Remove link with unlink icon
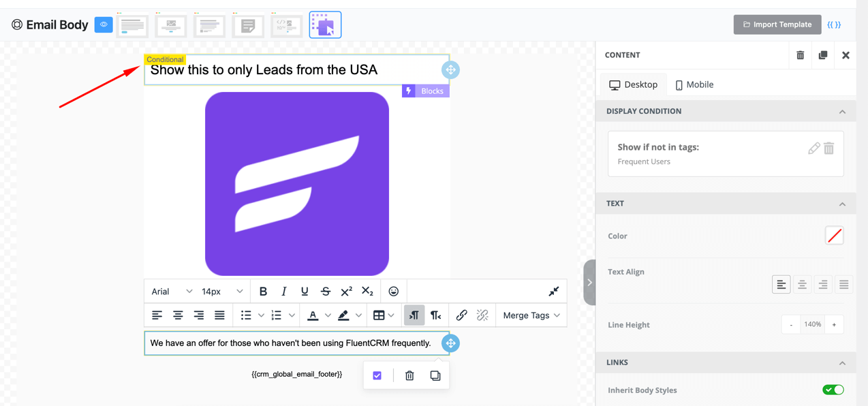 pos(482,315)
